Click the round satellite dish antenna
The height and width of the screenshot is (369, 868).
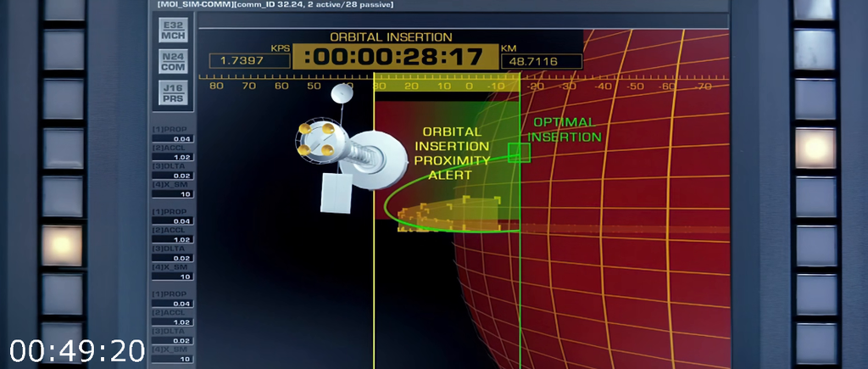coord(342,93)
